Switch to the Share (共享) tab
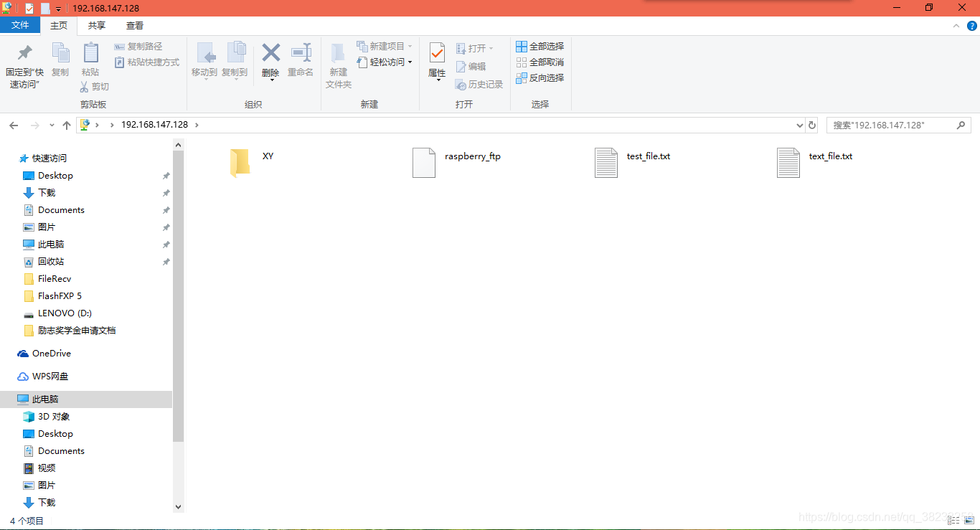Image resolution: width=980 pixels, height=530 pixels. point(97,26)
